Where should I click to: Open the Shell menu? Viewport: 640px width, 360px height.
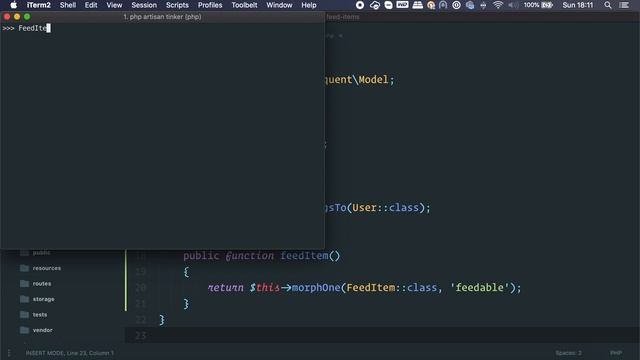tap(68, 5)
